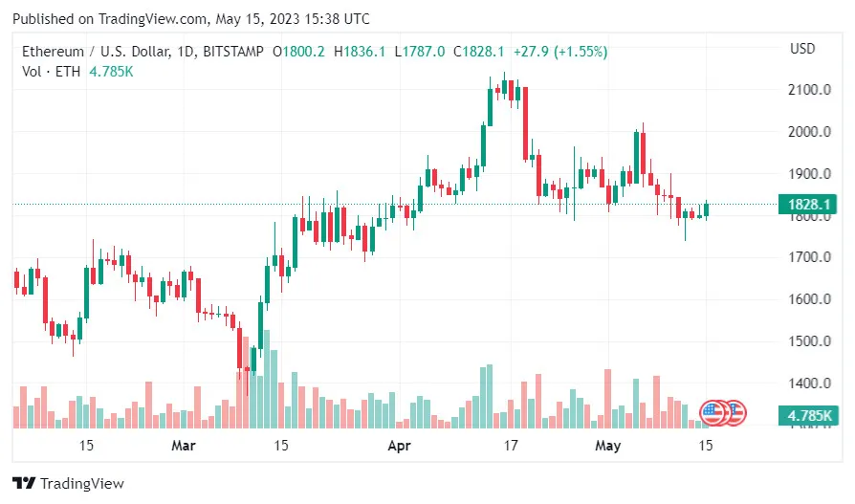855x504 pixels.
Task: Open the TradingView wordmark link
Action: click(82, 484)
